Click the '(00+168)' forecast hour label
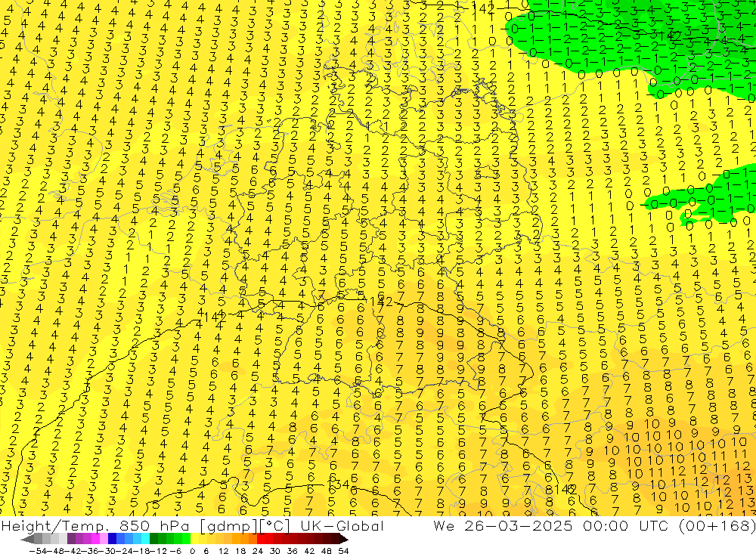Viewport: 756px width, 554px height. (717, 526)
